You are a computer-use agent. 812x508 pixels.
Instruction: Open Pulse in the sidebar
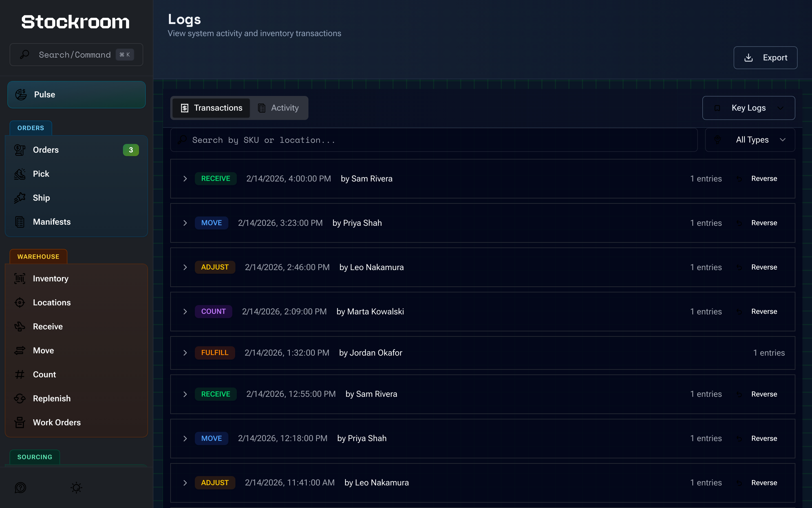tap(76, 95)
